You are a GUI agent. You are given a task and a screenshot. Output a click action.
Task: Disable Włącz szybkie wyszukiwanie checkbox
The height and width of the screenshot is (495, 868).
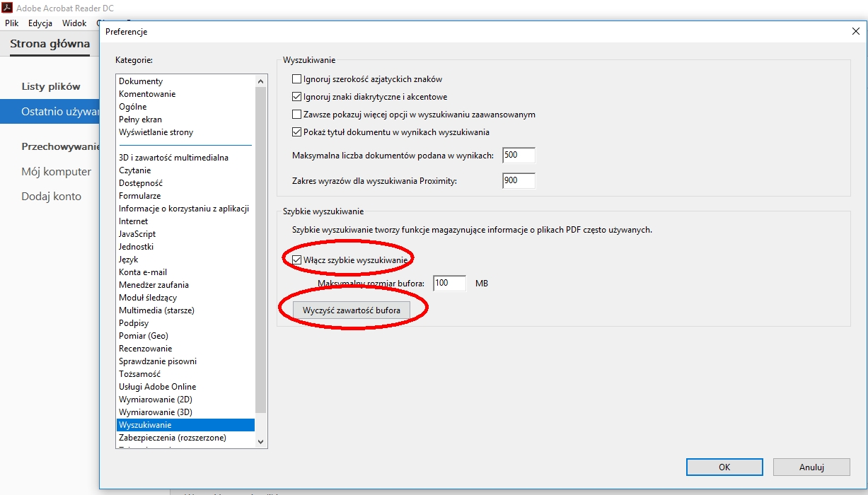(x=297, y=260)
